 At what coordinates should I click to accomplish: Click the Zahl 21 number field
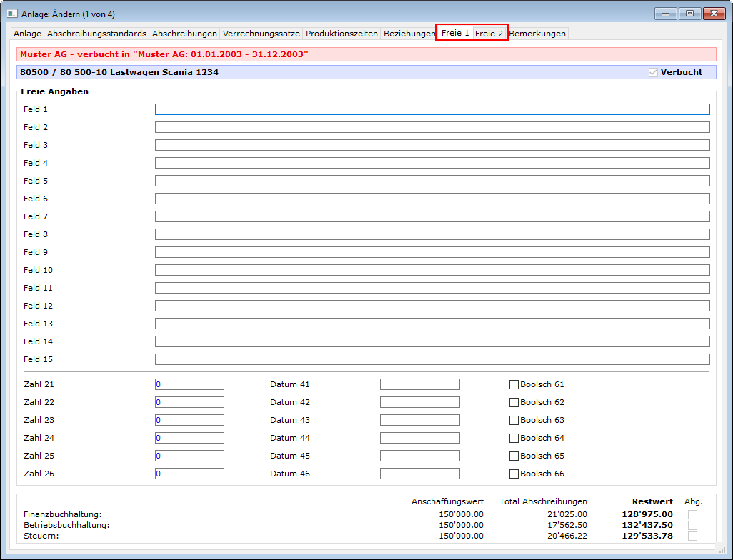[x=189, y=384]
